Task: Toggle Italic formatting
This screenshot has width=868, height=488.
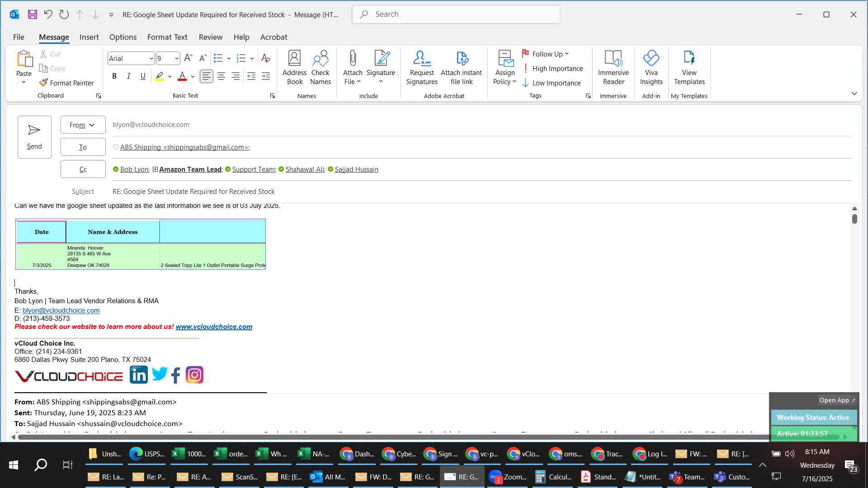Action: [x=129, y=76]
